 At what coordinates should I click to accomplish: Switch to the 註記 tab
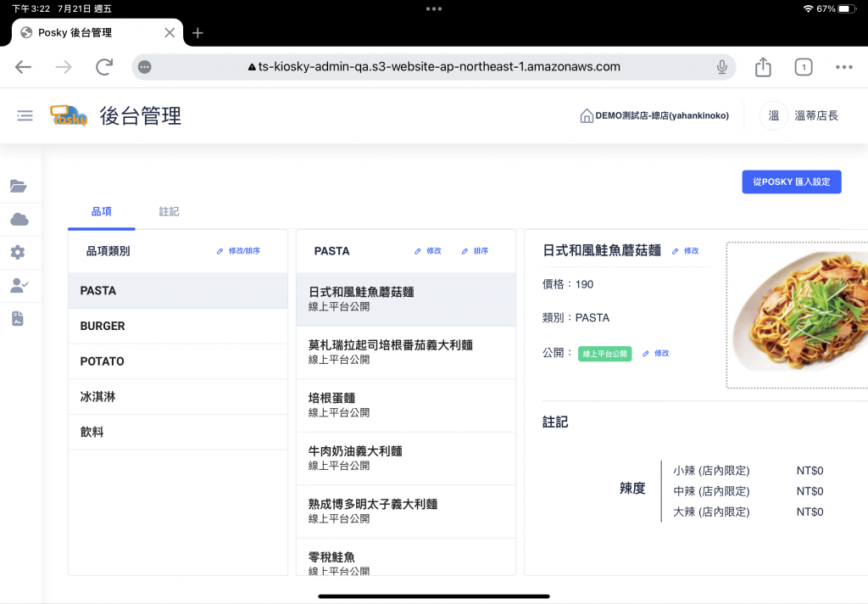[169, 212]
